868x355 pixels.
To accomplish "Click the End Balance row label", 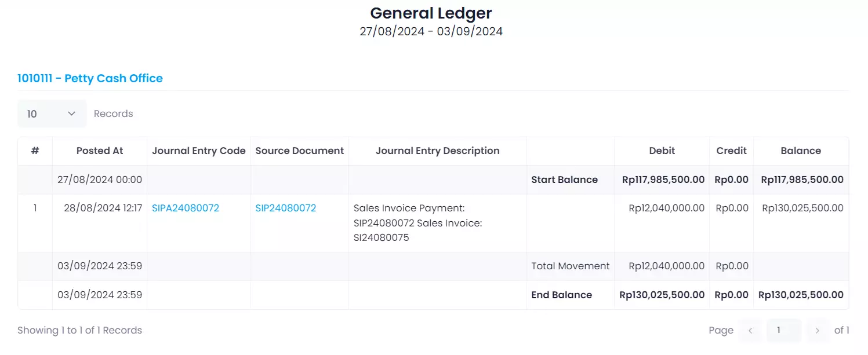I will click(x=561, y=295).
